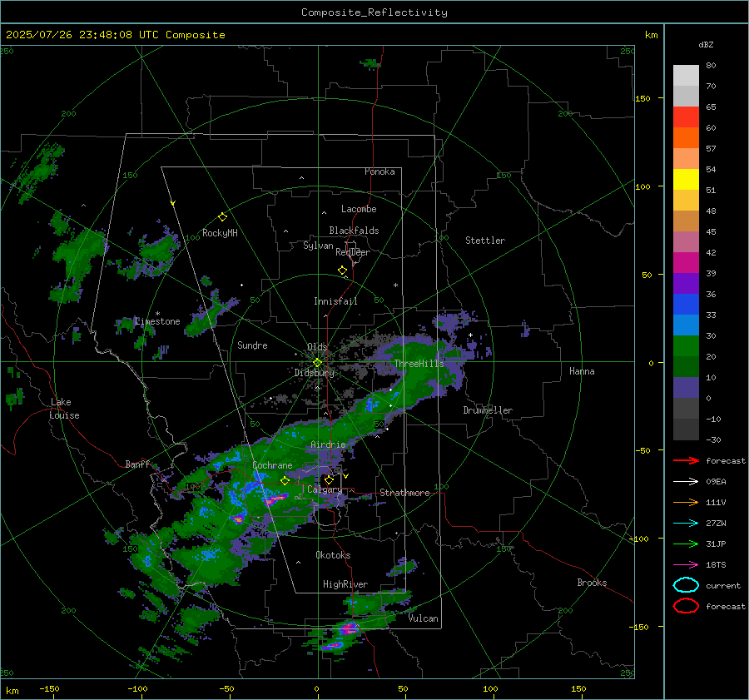749x700 pixels.
Task: Click the Lacombe map label
Action: click(x=359, y=209)
